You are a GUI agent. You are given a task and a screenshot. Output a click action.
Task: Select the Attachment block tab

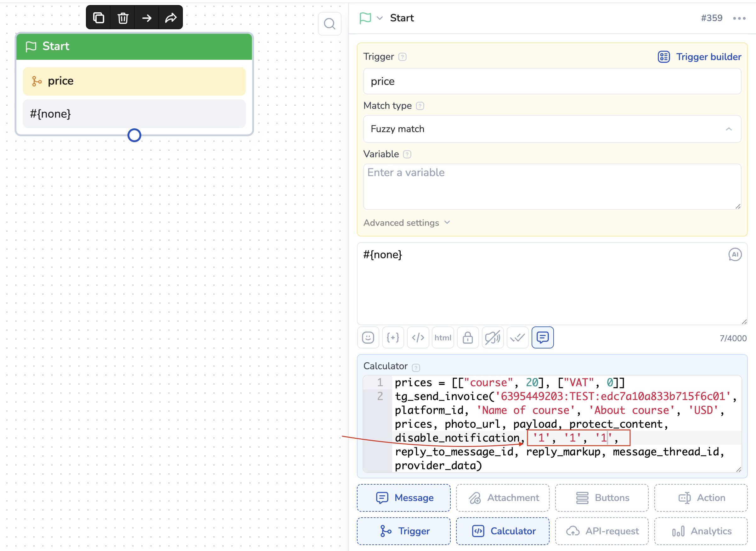coord(503,498)
